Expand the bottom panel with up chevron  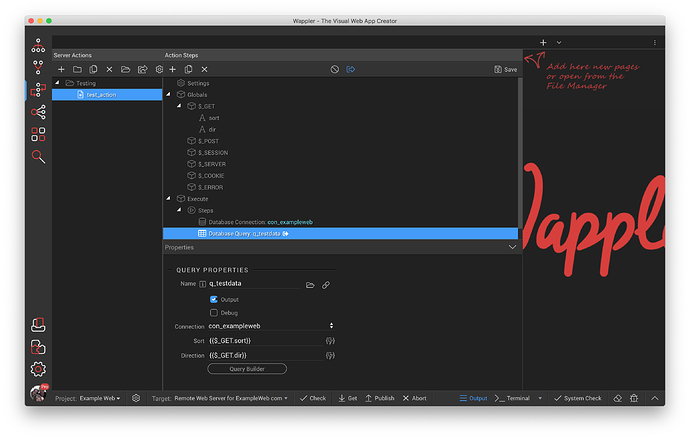pyautogui.click(x=655, y=398)
